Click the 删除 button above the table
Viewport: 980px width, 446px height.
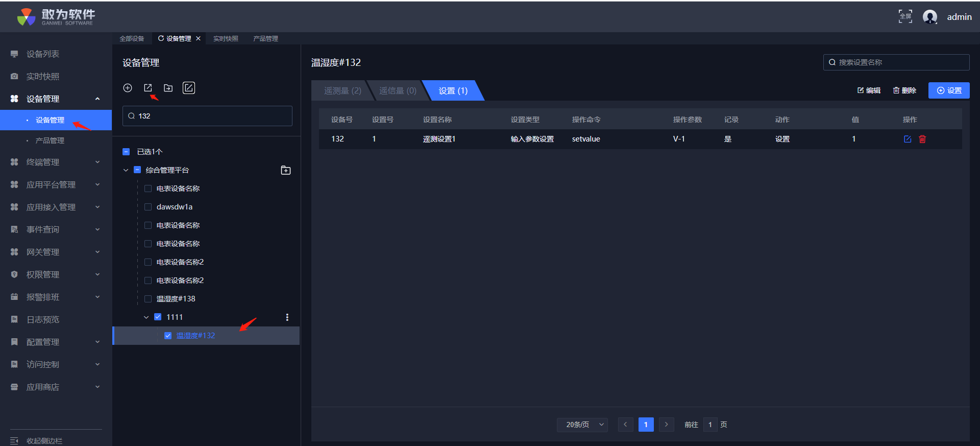pos(904,90)
